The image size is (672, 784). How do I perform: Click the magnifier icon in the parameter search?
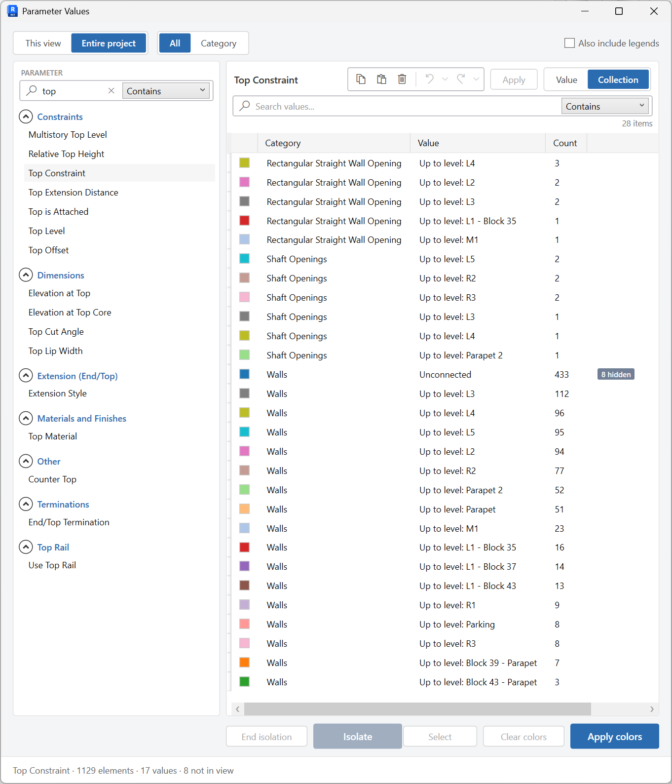coord(32,91)
